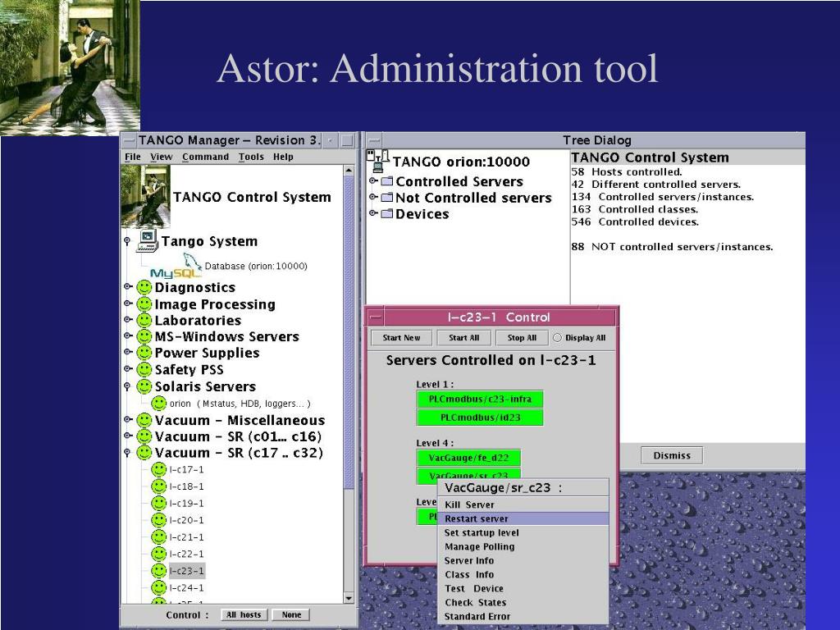Click the l-c21-1 host smiley icon

[x=158, y=536]
